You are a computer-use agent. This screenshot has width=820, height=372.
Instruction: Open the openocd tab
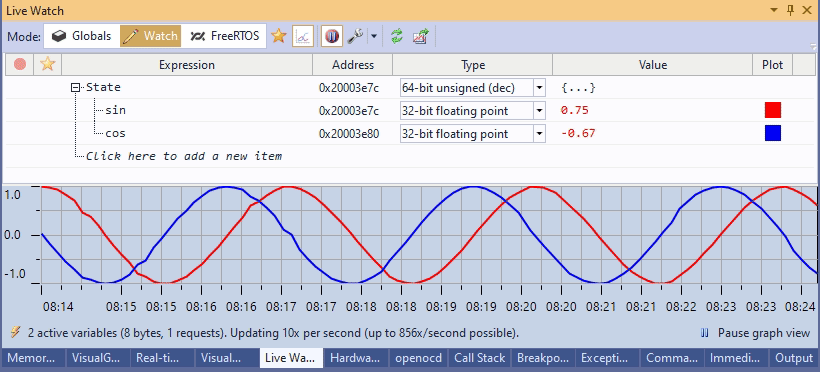419,358
